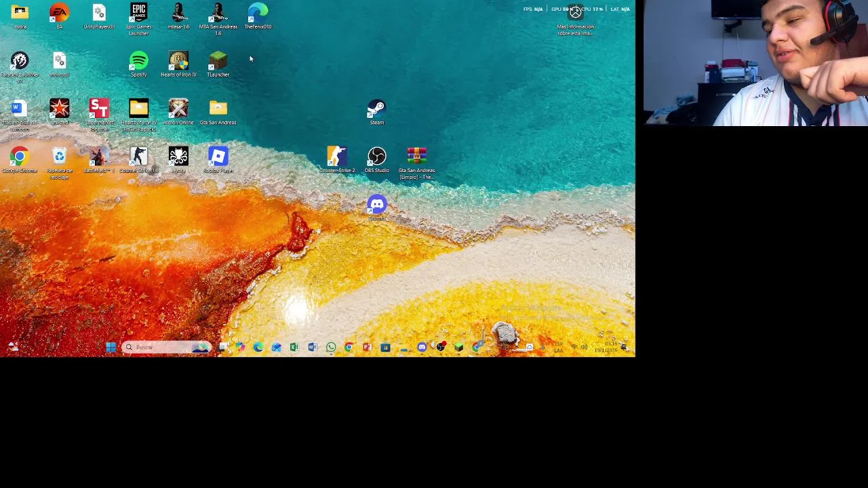Open OBS Studio from the taskbar

441,347
